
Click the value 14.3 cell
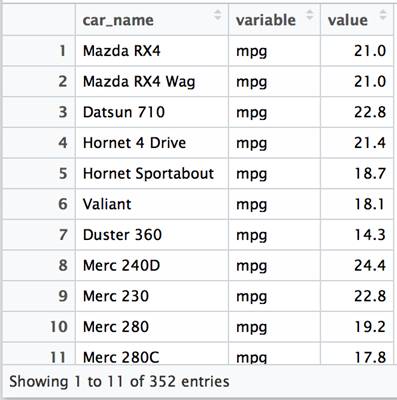click(x=357, y=235)
